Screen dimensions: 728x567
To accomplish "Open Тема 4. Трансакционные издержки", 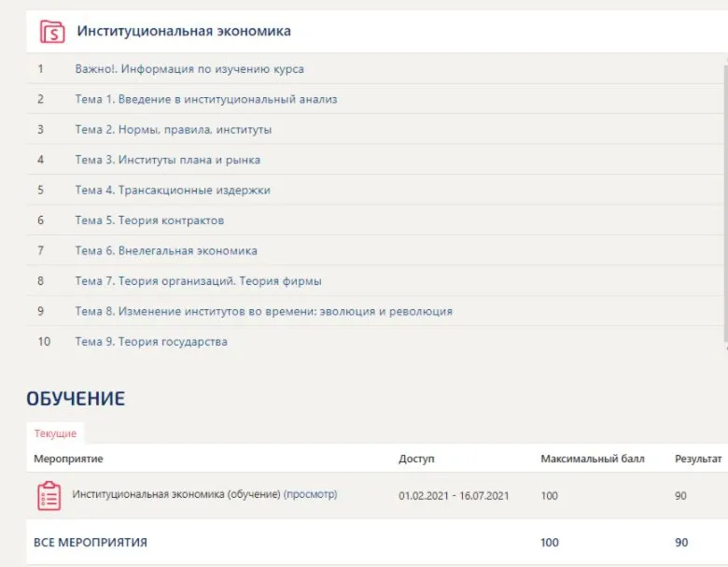I will point(173,190).
